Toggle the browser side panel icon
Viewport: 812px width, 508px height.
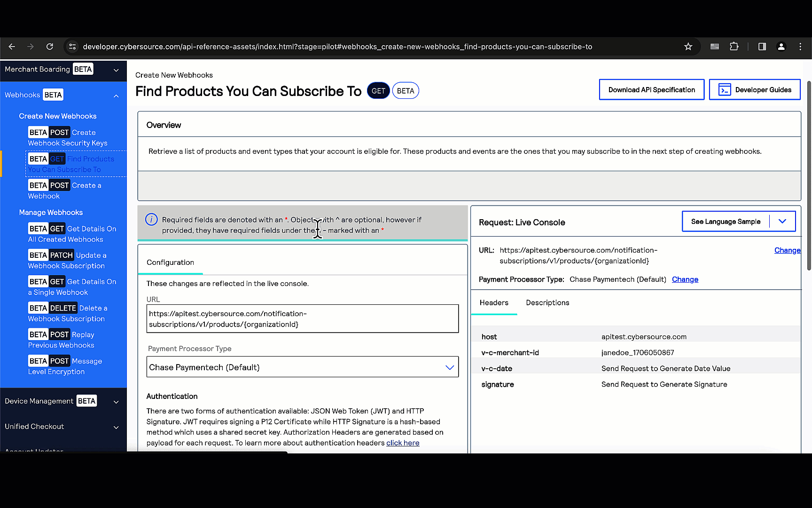(762, 47)
